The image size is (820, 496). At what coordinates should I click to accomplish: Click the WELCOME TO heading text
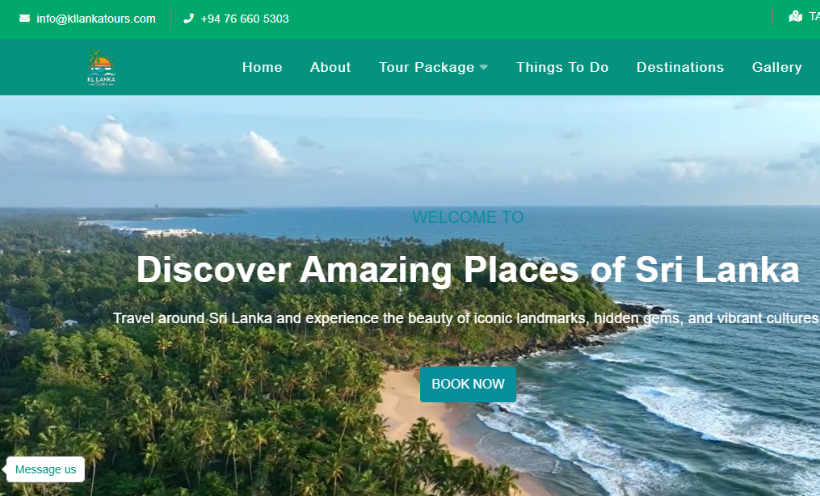pos(468,217)
